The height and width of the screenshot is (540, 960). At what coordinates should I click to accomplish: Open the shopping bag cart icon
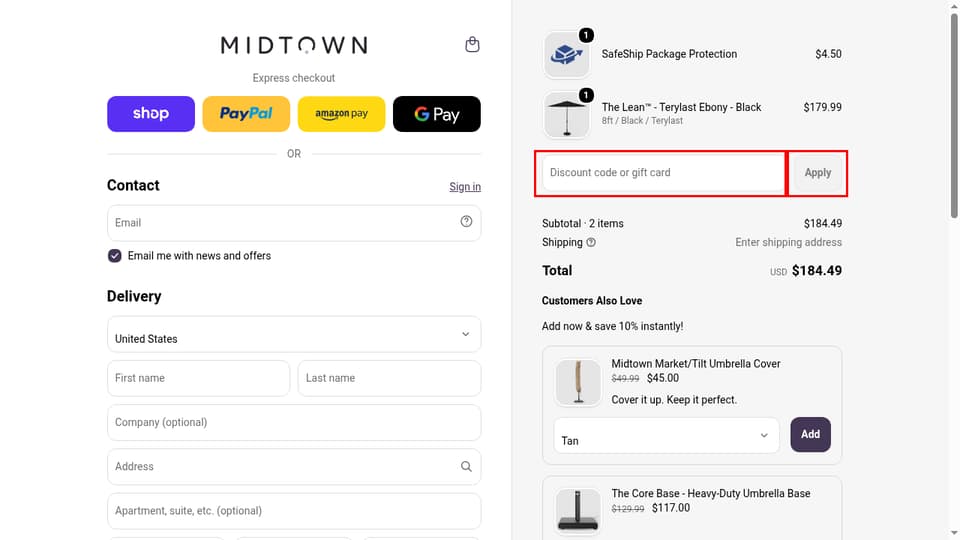click(472, 45)
